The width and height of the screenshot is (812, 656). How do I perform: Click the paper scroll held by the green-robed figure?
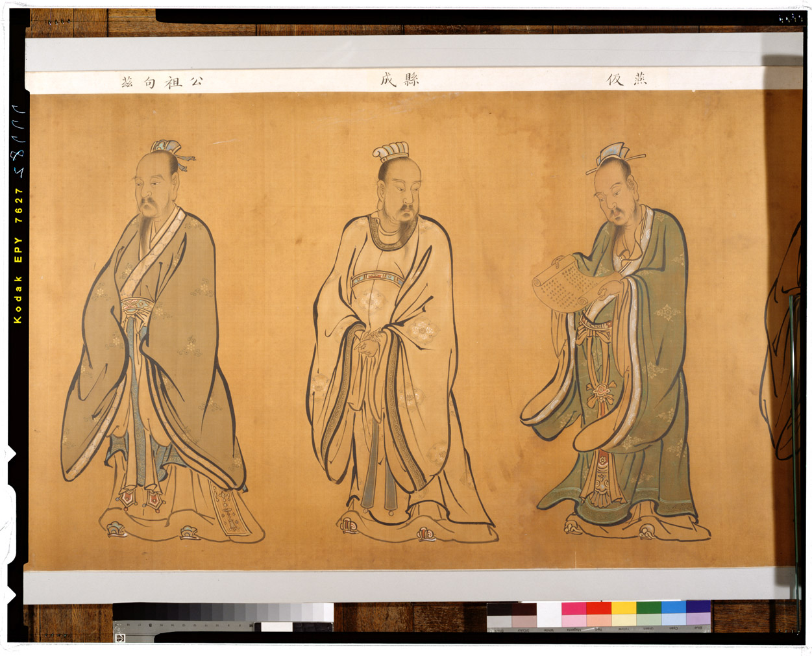pos(567,283)
